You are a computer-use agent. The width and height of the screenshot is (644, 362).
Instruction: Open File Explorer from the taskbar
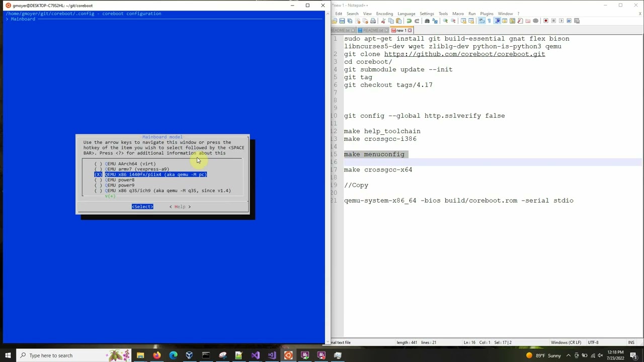click(x=140, y=355)
